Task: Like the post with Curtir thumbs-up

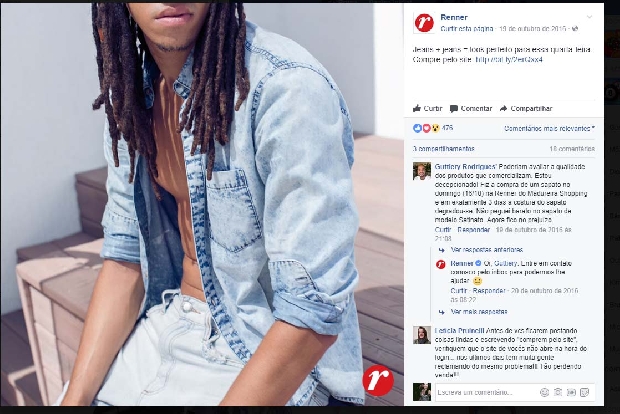Action: pos(427,108)
